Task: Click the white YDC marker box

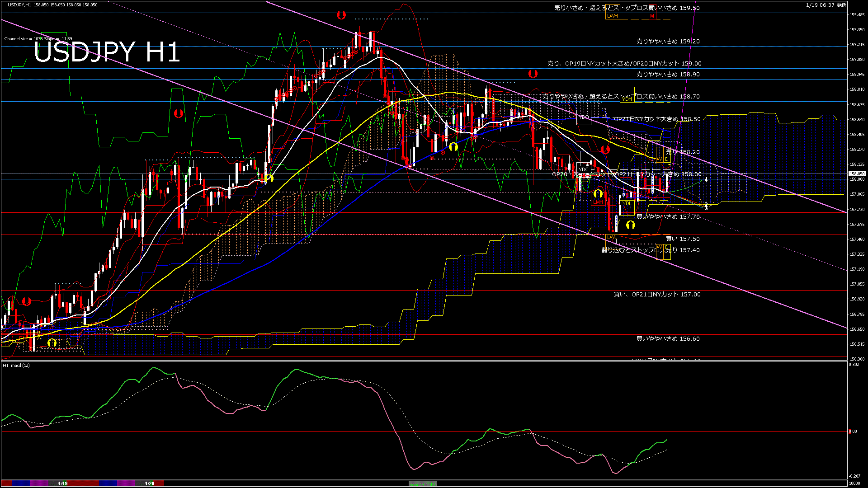Action: tap(584, 169)
